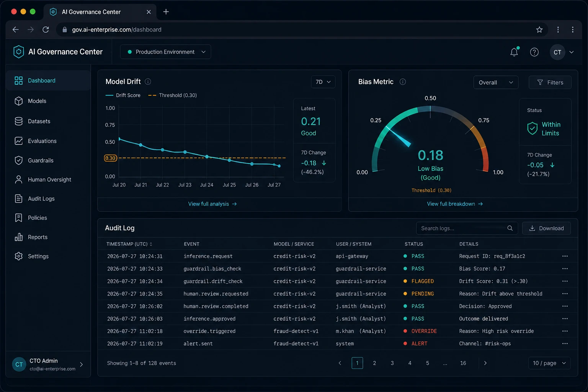The image size is (588, 392).
Task: Show Bias Metric info tooltip icon
Action: pos(403,82)
